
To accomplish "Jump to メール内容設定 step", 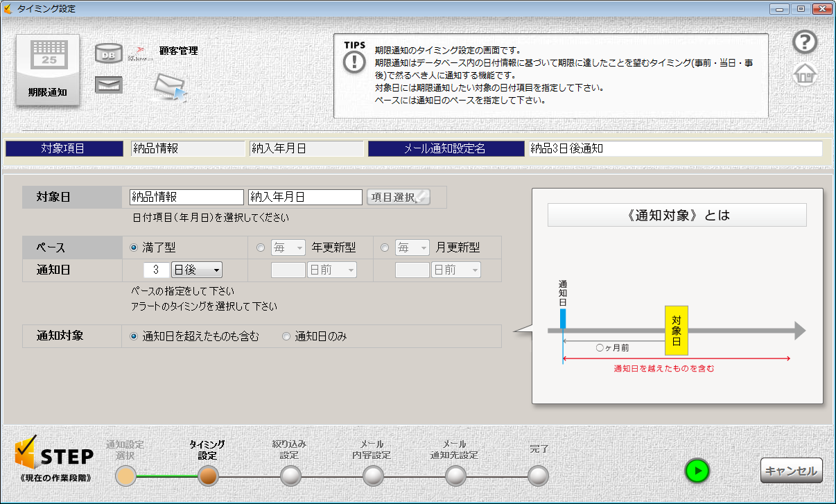I will tap(373, 476).
